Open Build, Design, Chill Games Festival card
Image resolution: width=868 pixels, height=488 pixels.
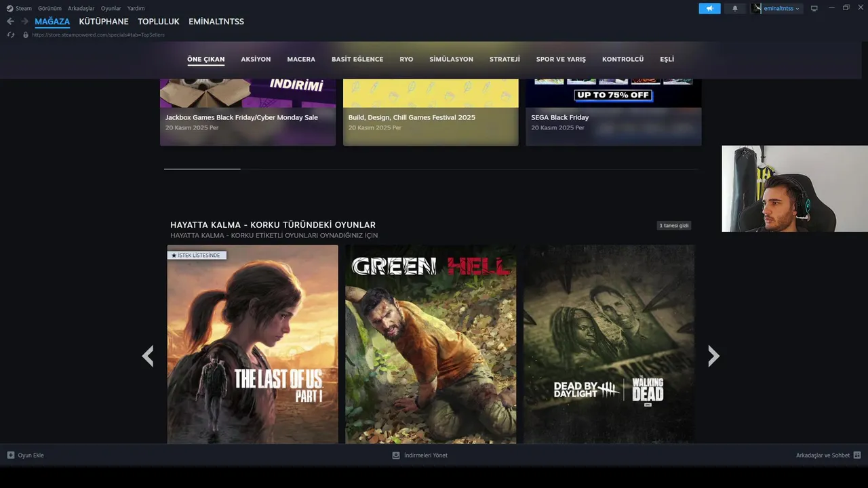431,112
